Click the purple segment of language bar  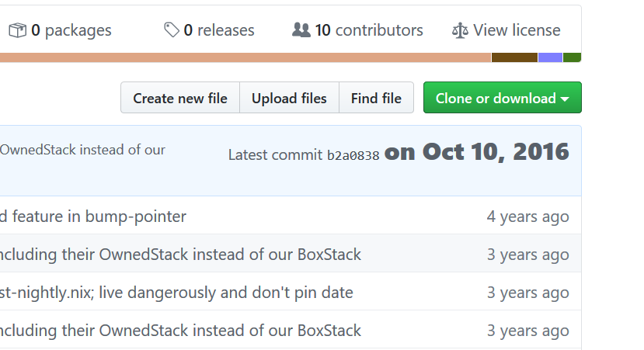550,57
